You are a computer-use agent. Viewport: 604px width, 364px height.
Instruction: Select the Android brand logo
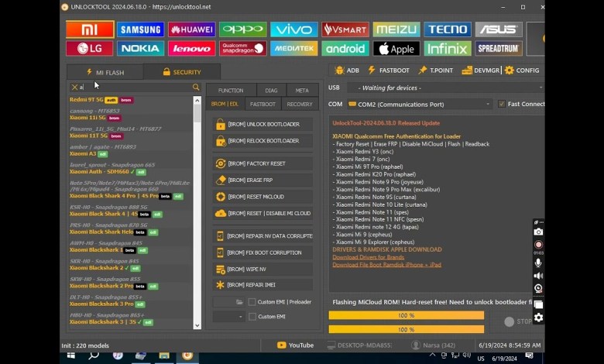[345, 49]
